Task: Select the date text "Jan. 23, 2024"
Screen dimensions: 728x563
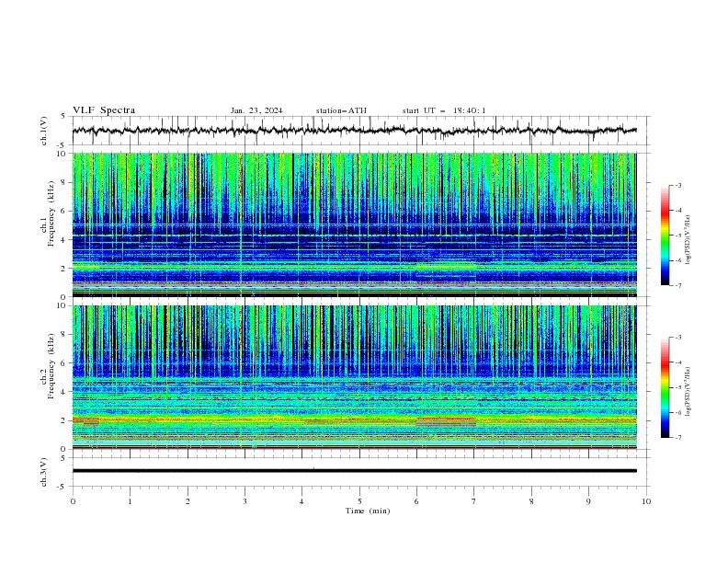Action: click(x=256, y=110)
